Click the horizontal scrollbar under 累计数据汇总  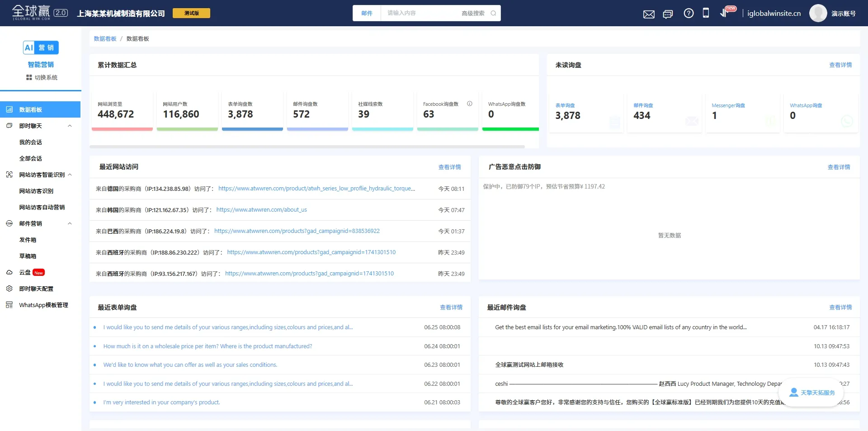[x=307, y=147]
